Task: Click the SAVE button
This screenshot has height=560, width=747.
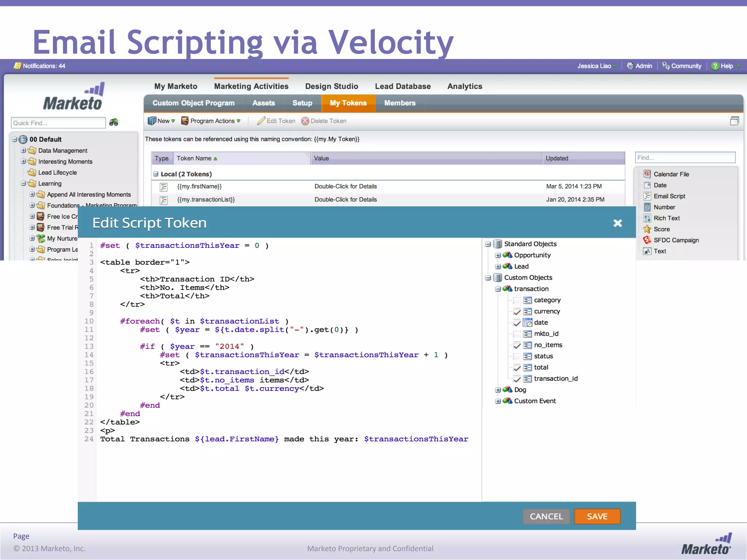Action: [597, 516]
